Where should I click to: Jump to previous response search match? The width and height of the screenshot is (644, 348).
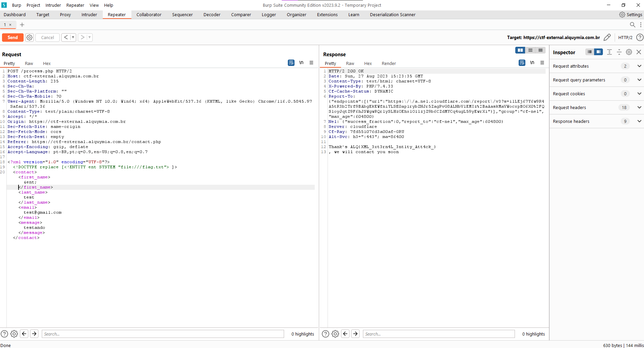(x=345, y=334)
